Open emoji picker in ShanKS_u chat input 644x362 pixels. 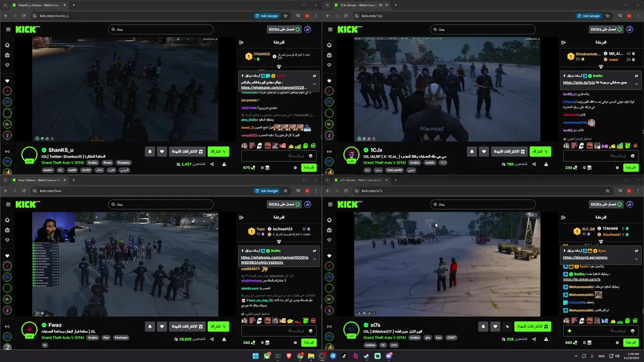[310, 156]
